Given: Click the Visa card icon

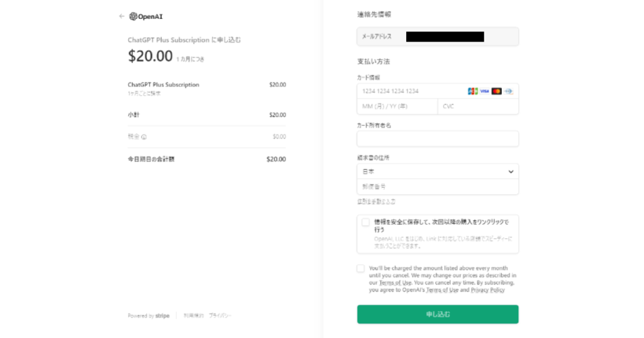Looking at the screenshot, I should click(x=484, y=91).
